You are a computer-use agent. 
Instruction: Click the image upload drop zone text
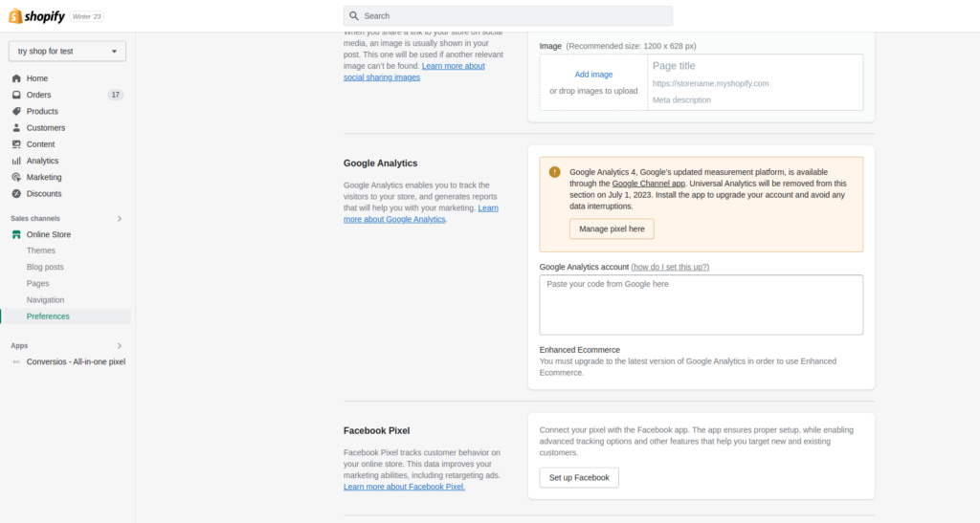pos(593,91)
